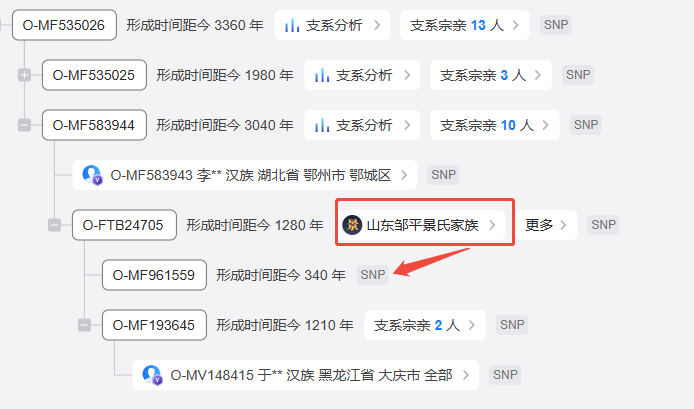Click the bar chart icon in O-MF583944 row
This screenshot has height=409, width=694.
322,125
